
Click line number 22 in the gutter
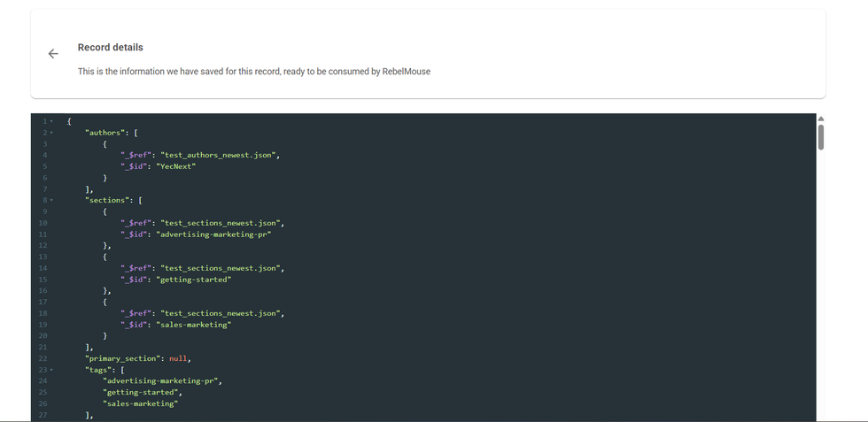click(43, 358)
